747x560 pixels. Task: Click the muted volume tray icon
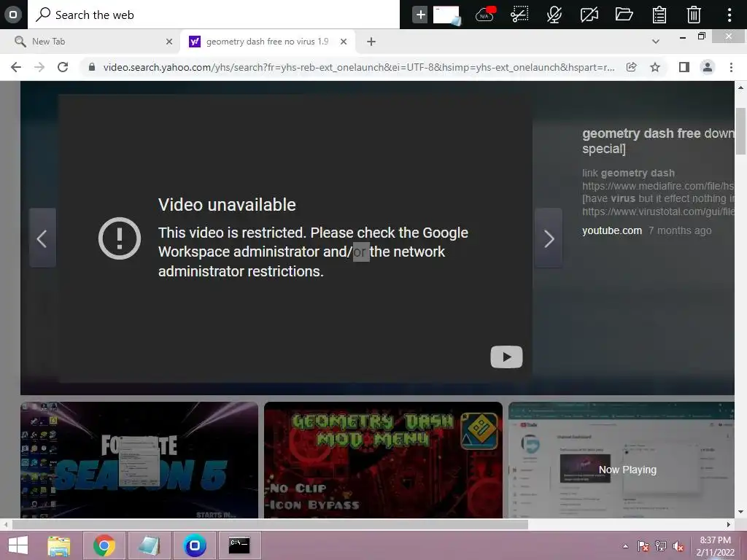point(678,546)
